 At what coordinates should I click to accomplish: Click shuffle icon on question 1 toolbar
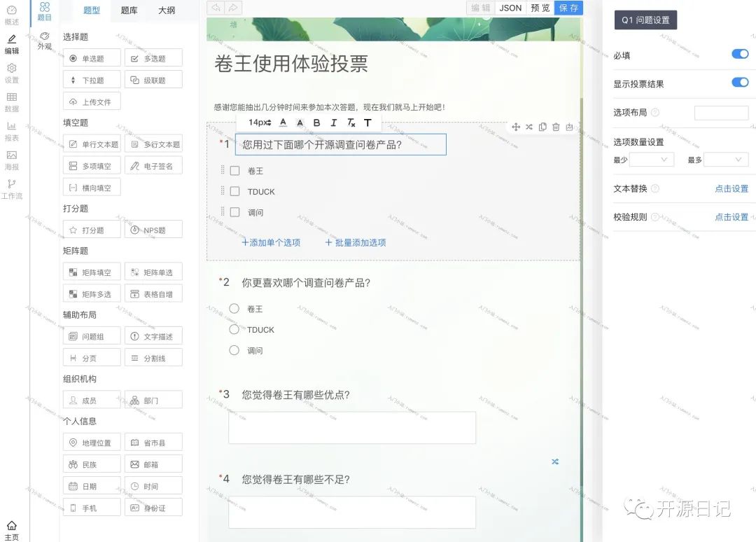pos(529,127)
